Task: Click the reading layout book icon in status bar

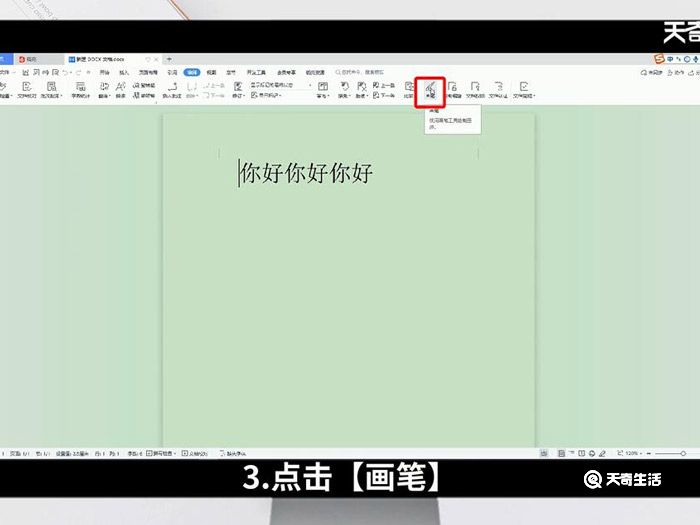Action: click(x=582, y=454)
